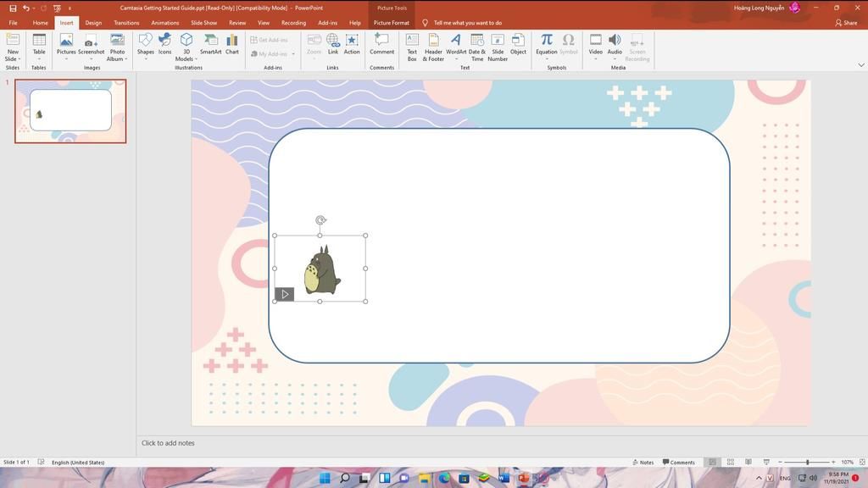This screenshot has height=488, width=868.
Task: Insert a Video
Action: tap(596, 47)
